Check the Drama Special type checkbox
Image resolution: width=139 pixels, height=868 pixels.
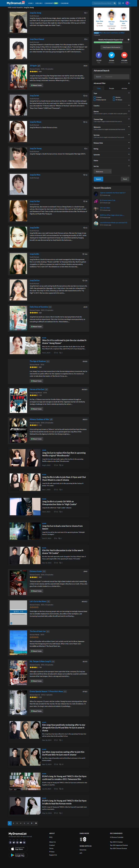(x=95, y=100)
